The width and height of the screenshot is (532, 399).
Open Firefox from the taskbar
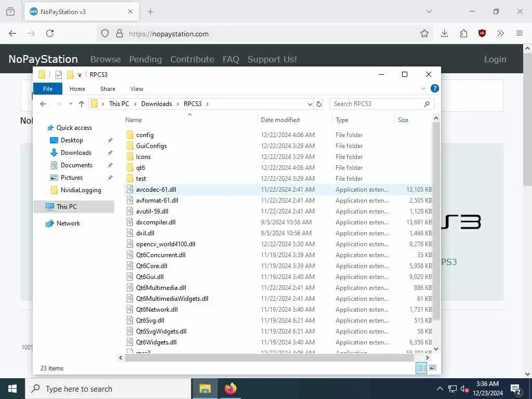[230, 389]
